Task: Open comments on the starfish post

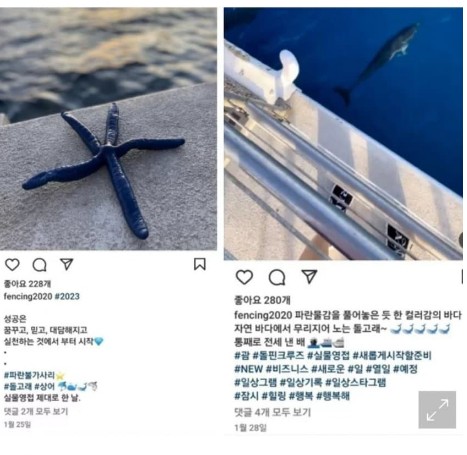Action: coord(39,265)
